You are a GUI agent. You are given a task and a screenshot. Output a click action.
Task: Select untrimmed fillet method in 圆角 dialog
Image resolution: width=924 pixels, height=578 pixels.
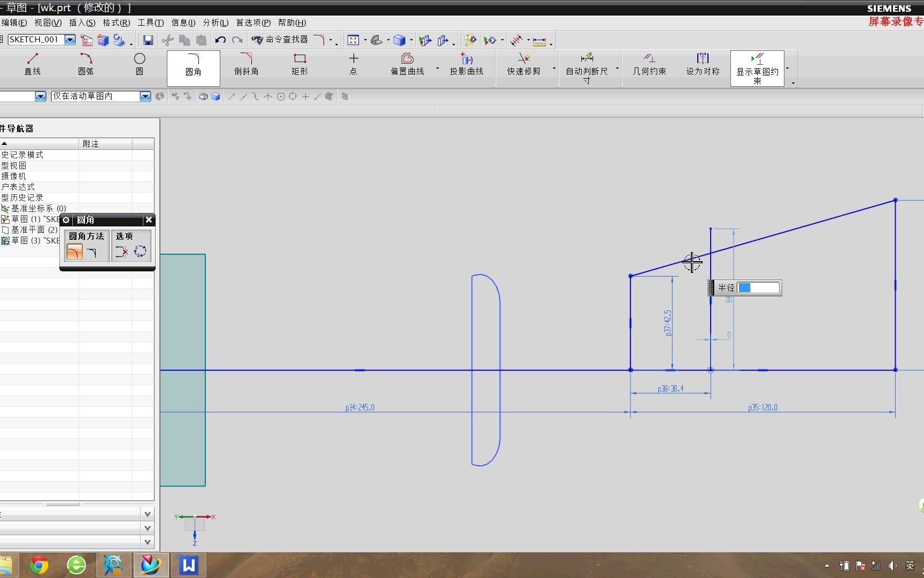point(92,252)
